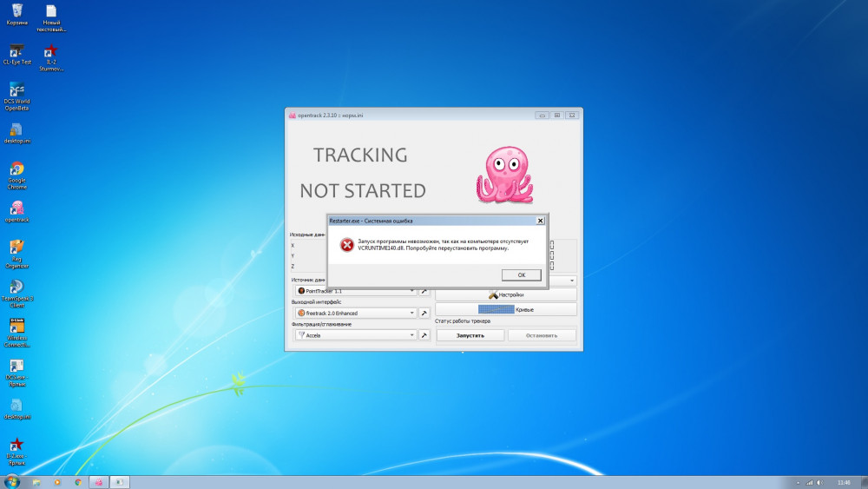Select the IL-2 Sturmovik desktop shortcut

pyautogui.click(x=51, y=57)
